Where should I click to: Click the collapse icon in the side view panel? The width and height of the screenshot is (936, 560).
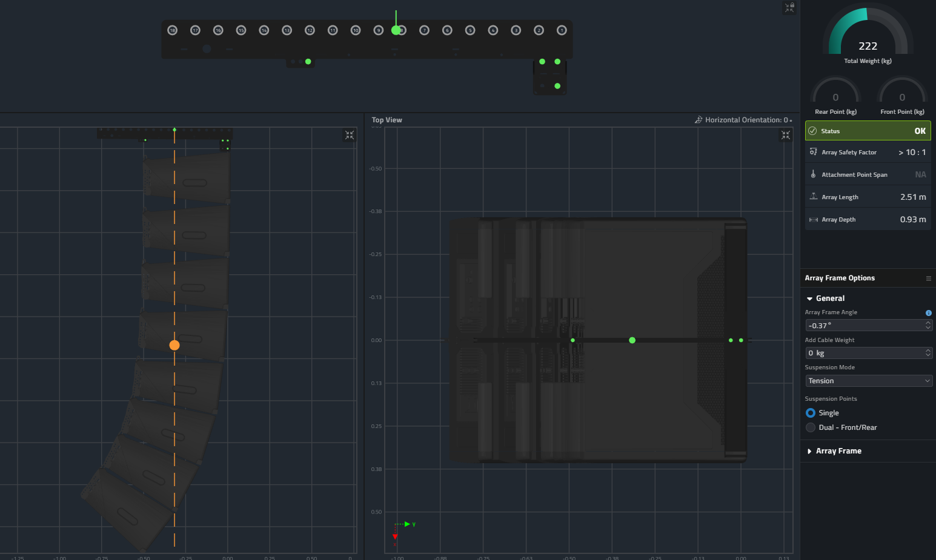[350, 135]
